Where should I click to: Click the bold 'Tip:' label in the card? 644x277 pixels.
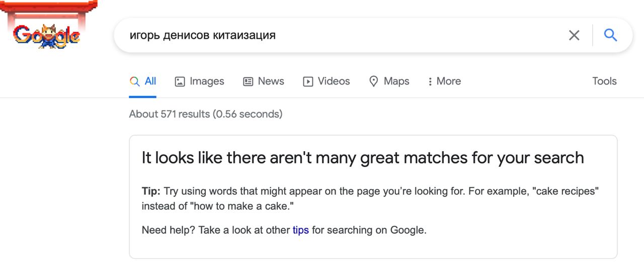pyautogui.click(x=151, y=192)
